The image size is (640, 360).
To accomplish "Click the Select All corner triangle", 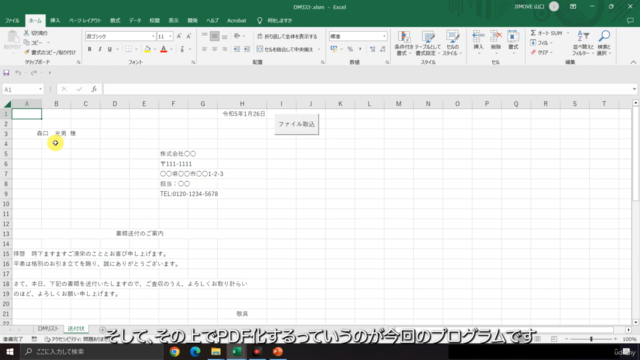I will 7,104.
